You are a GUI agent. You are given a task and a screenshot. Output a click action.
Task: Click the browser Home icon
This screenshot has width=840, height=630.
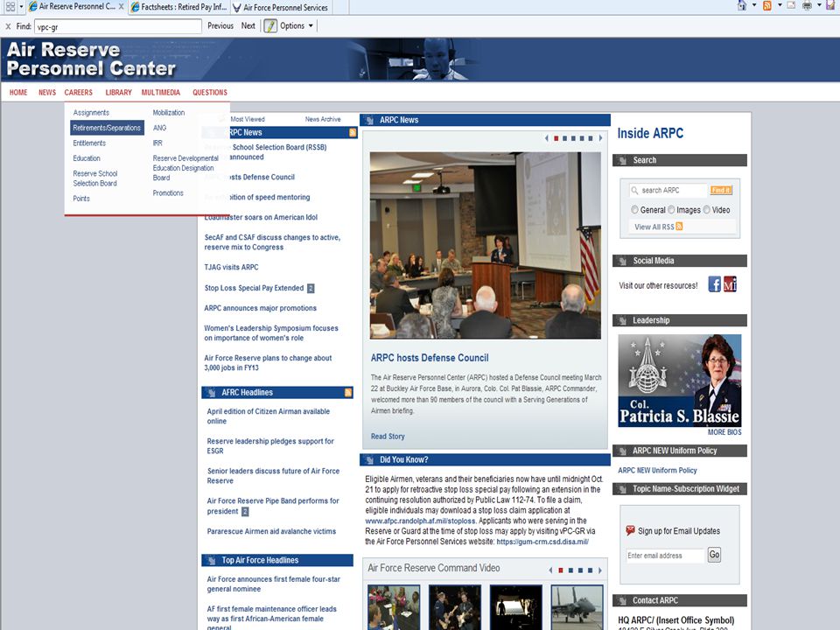(742, 5)
